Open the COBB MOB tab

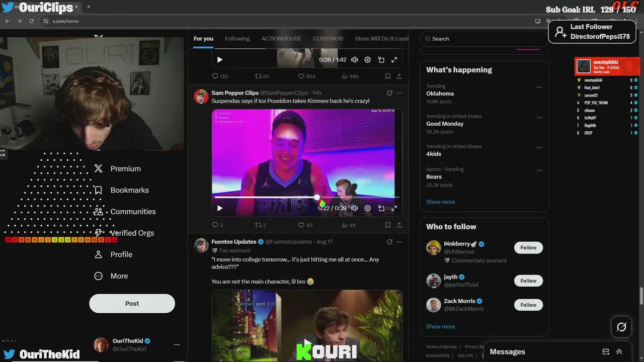click(328, 39)
